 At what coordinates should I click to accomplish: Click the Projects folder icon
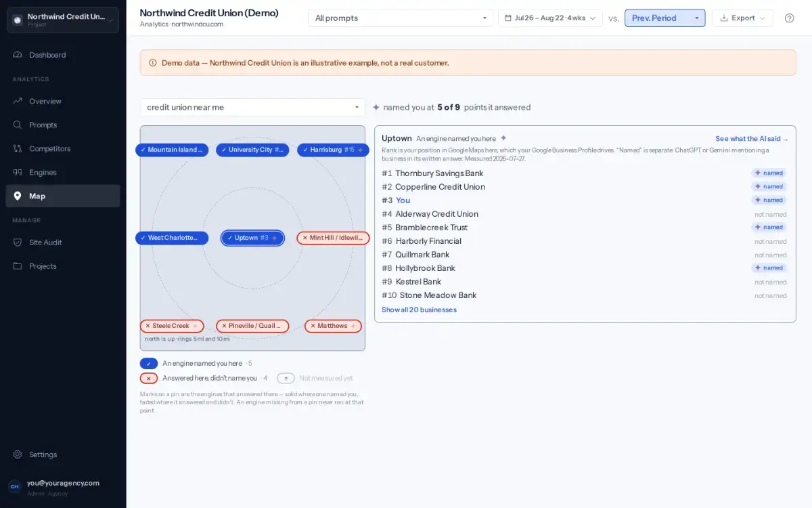click(18, 266)
